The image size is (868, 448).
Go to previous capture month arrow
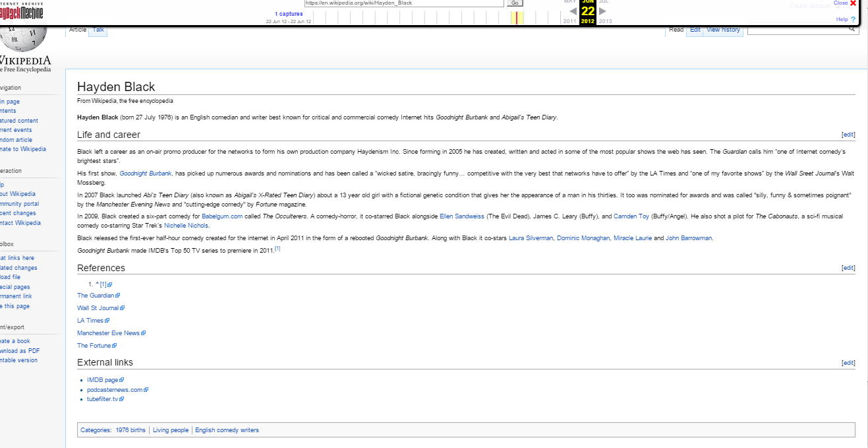click(x=573, y=11)
